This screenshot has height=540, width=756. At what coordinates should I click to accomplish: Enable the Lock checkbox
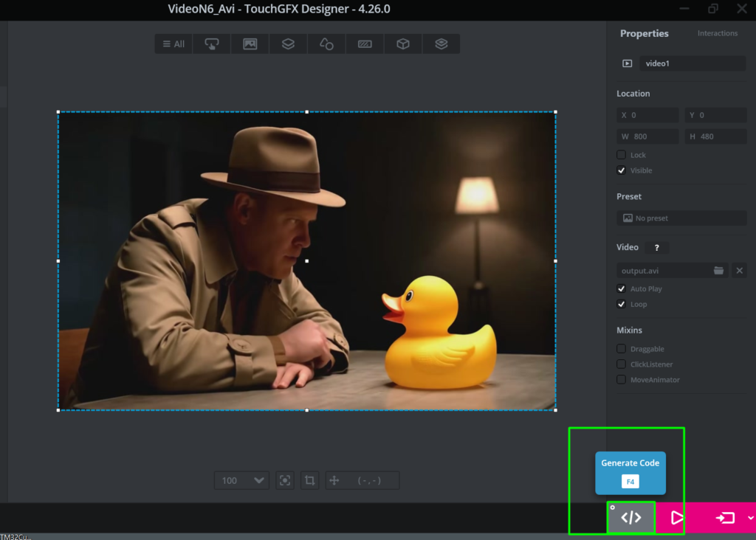622,155
